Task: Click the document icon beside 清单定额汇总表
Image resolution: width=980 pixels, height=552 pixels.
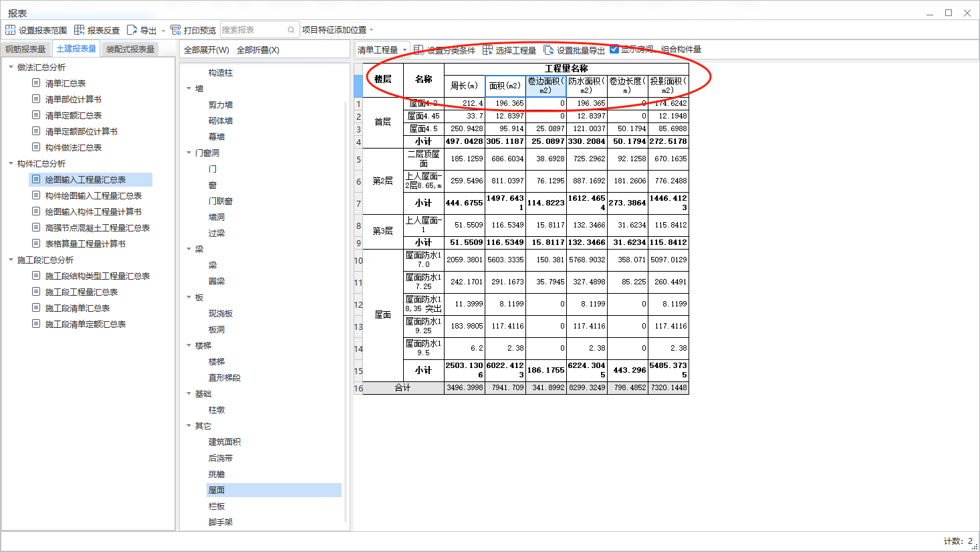Action: (x=36, y=115)
